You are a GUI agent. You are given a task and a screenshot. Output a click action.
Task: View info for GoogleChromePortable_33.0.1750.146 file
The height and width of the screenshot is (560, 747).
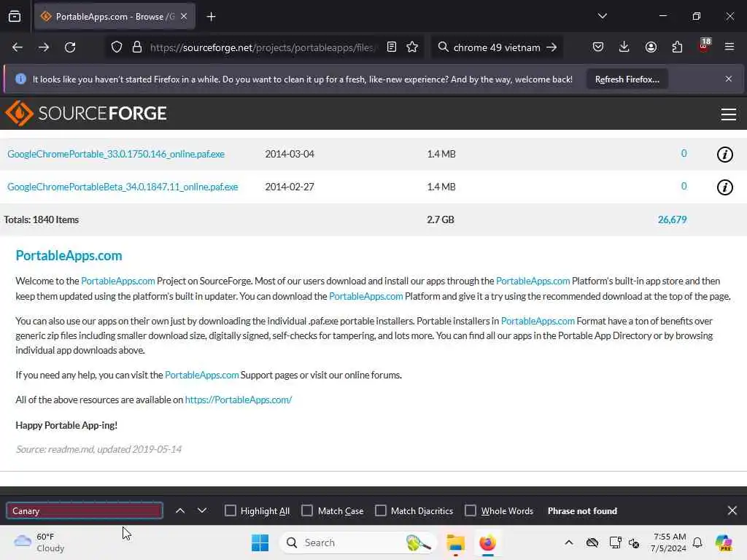tap(724, 155)
